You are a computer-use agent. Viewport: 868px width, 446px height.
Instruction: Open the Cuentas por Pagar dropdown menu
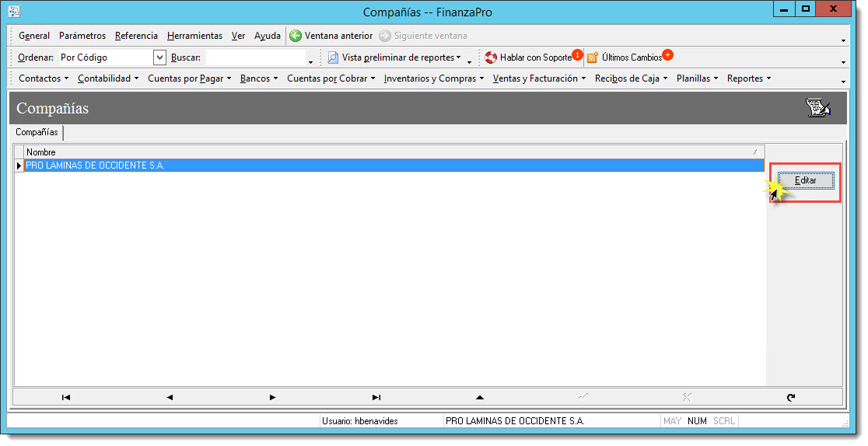pyautogui.click(x=189, y=78)
